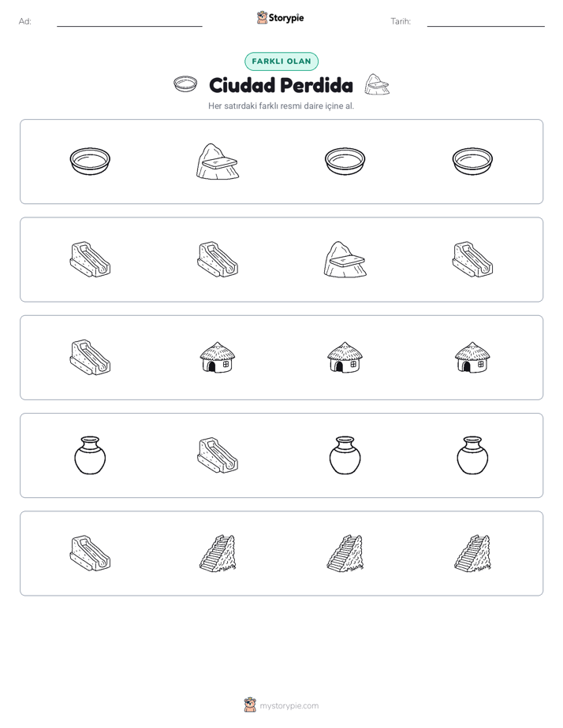This screenshot has height=728, width=563.
Task: Click the stone slide in the vase row
Action: (x=218, y=455)
